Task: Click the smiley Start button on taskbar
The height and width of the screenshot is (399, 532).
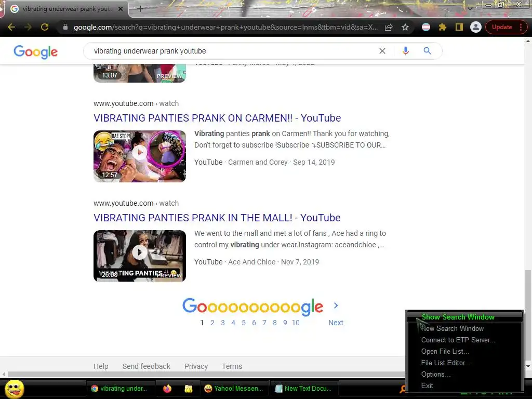Action: [x=15, y=389]
